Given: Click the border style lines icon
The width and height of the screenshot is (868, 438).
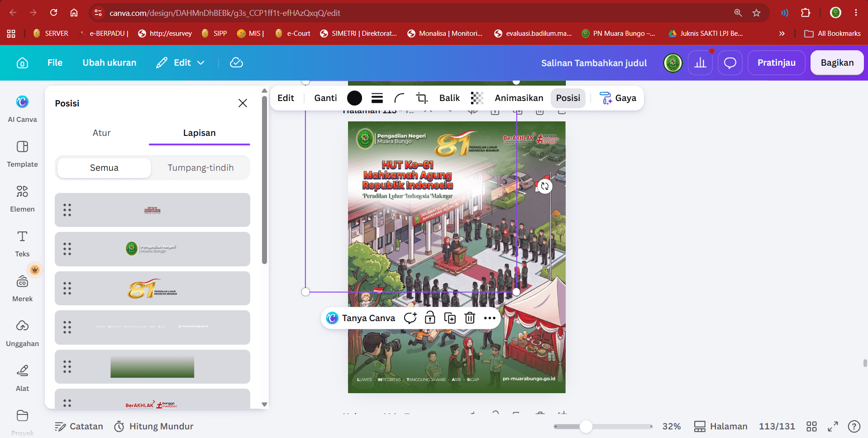Looking at the screenshot, I should 377,98.
